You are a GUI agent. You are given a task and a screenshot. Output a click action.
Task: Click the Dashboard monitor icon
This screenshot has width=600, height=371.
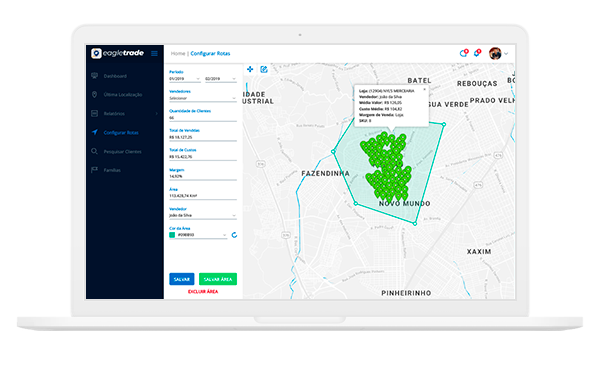tap(95, 76)
